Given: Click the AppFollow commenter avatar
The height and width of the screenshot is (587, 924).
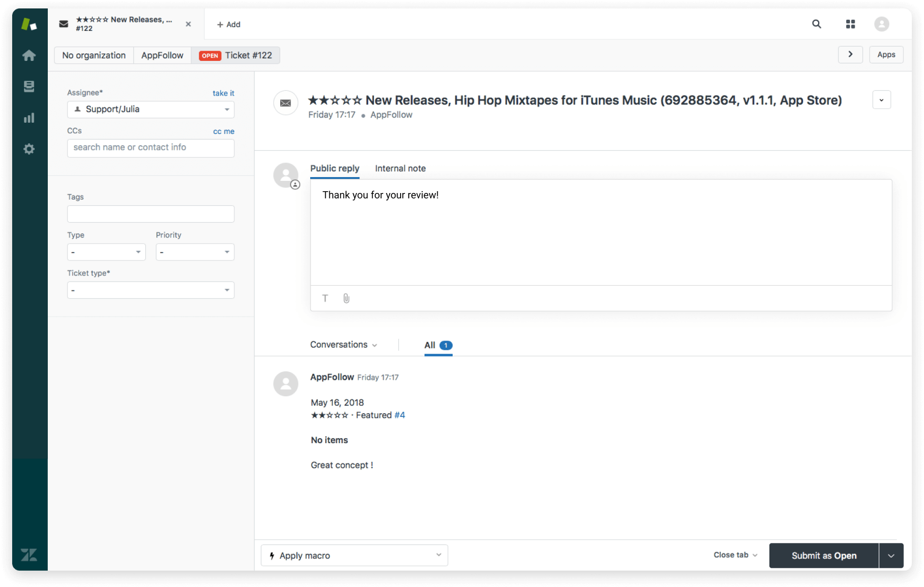Looking at the screenshot, I should pos(285,384).
